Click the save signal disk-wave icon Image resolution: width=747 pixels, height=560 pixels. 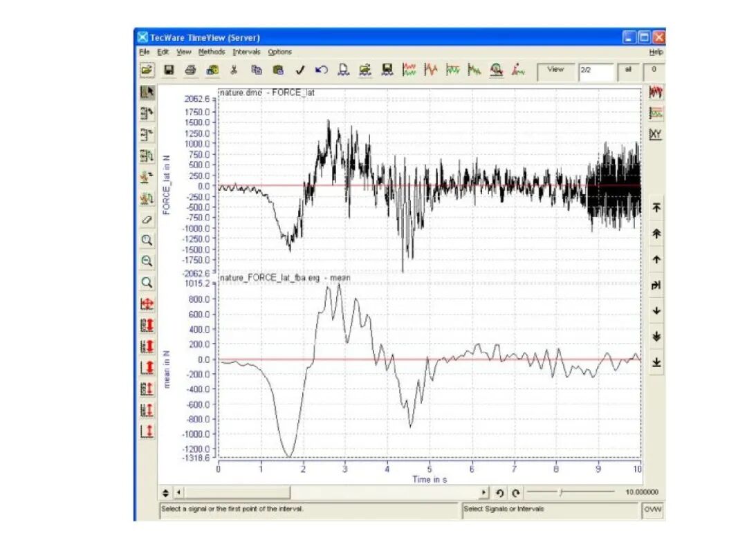pos(387,70)
